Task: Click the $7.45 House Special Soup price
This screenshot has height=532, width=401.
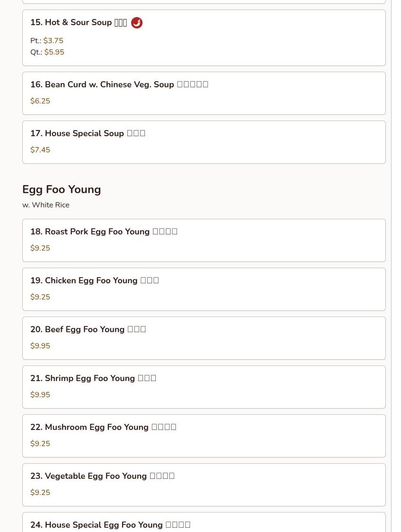Action: (40, 150)
